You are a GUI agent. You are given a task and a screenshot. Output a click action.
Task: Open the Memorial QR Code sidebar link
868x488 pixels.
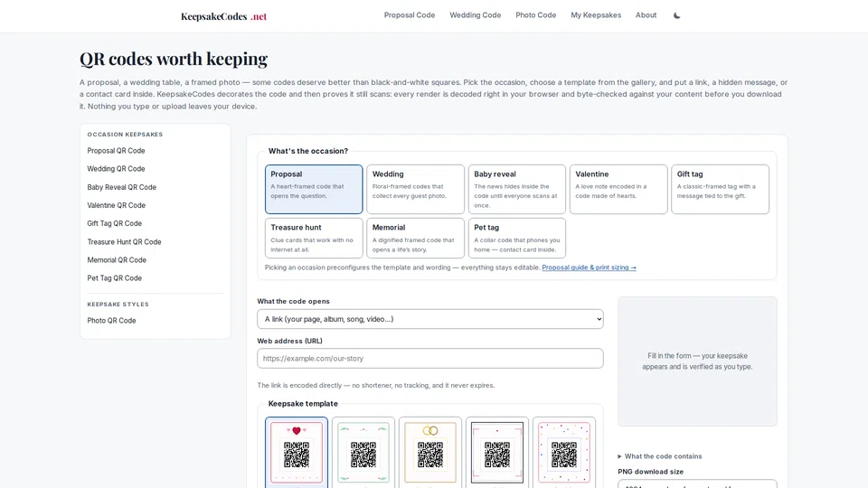(117, 260)
